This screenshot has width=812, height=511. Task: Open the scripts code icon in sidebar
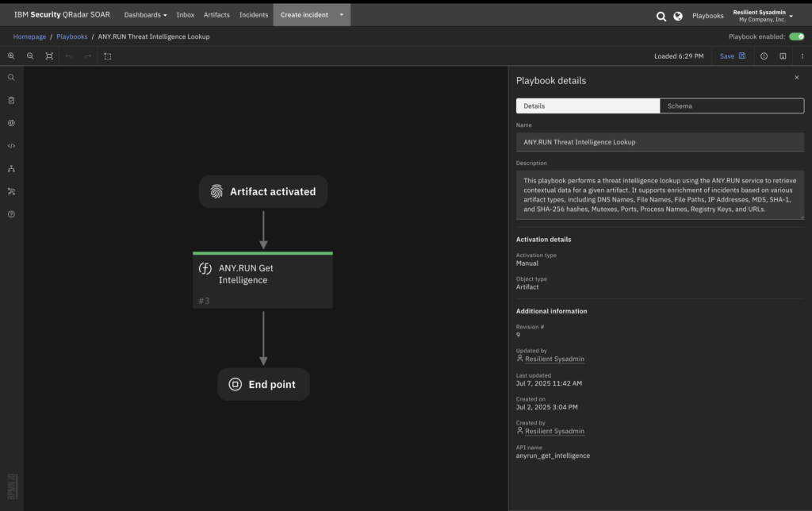pyautogui.click(x=11, y=146)
